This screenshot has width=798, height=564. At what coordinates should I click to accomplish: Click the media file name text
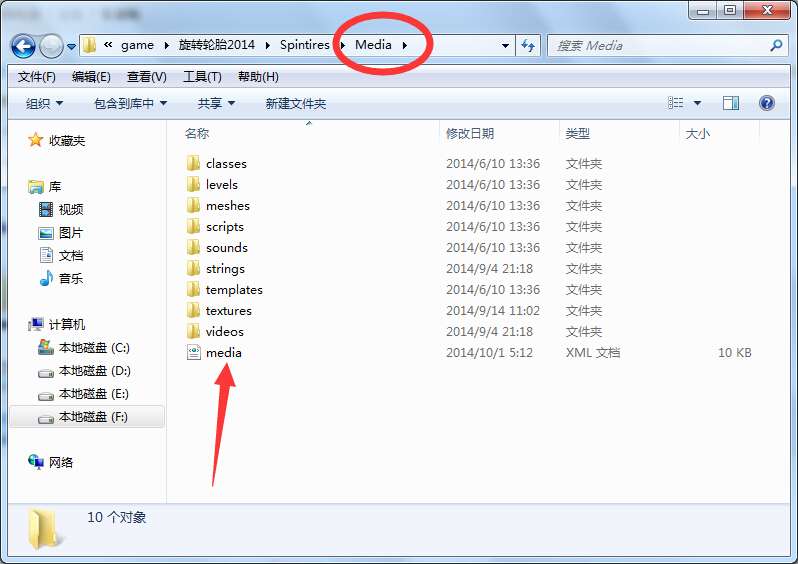point(223,353)
